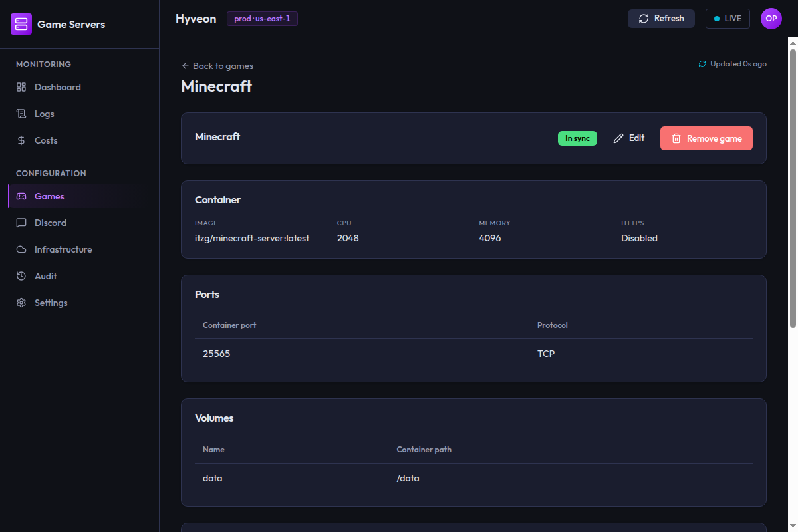Click the container path /data

(x=408, y=478)
